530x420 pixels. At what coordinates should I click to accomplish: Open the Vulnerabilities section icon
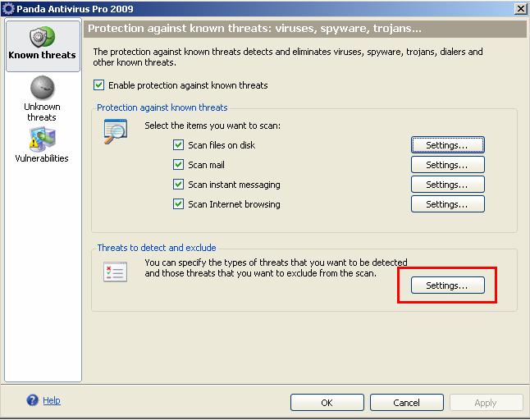click(x=41, y=139)
